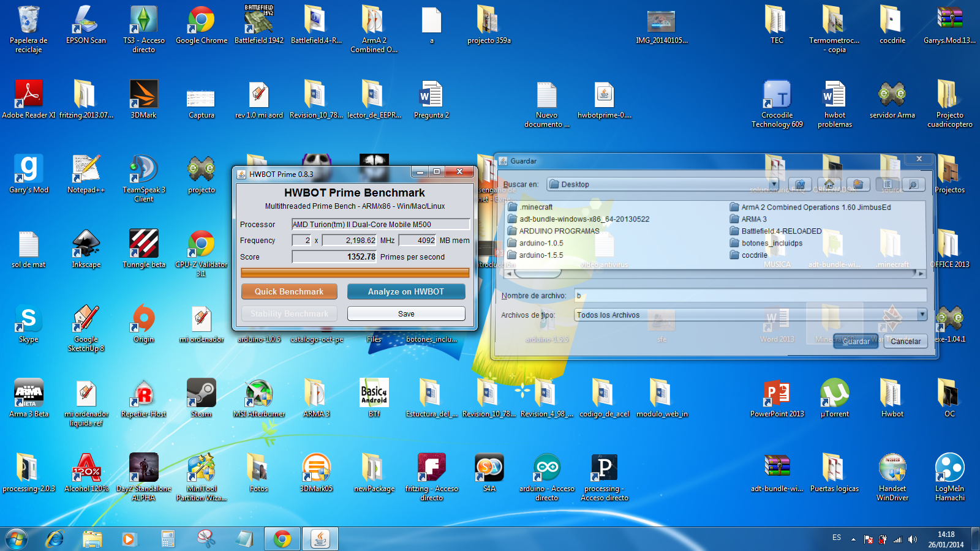Open the Alcohol 120% desktop icon

pyautogui.click(x=86, y=473)
